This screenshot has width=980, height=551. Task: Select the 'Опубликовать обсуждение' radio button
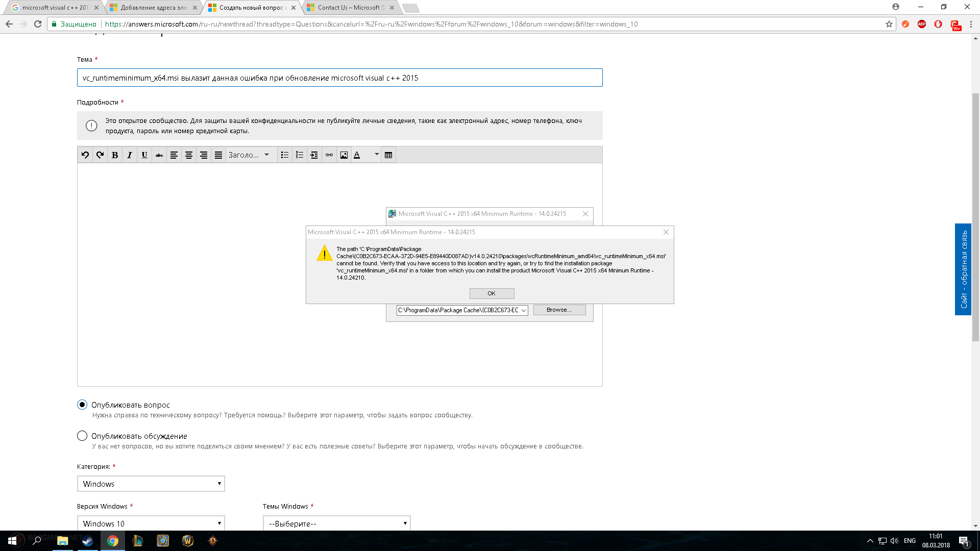pos(82,436)
